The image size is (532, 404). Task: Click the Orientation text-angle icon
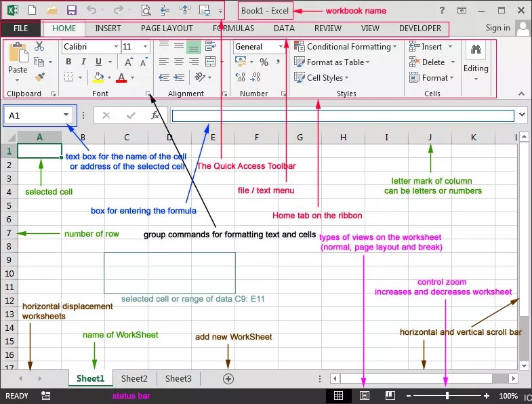click(199, 77)
